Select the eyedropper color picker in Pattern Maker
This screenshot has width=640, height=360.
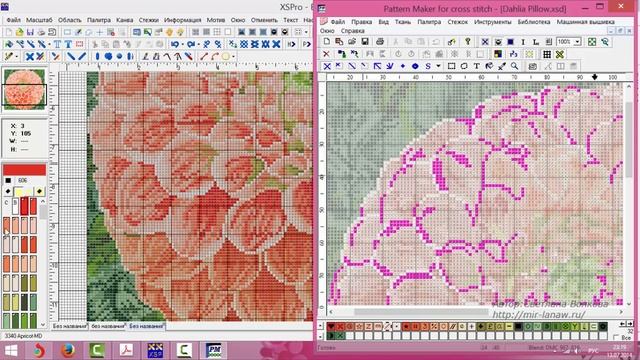(x=502, y=66)
